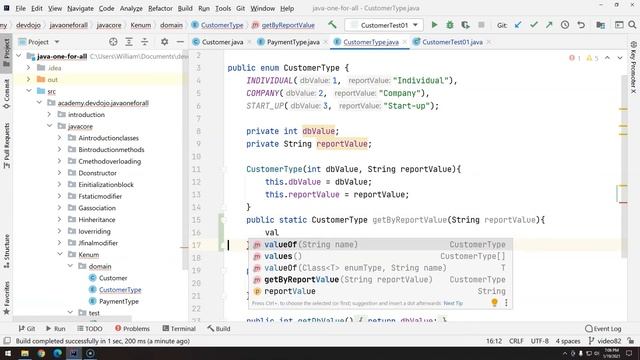Hide the Project tool window
The width and height of the screenshot is (640, 360).
click(180, 42)
